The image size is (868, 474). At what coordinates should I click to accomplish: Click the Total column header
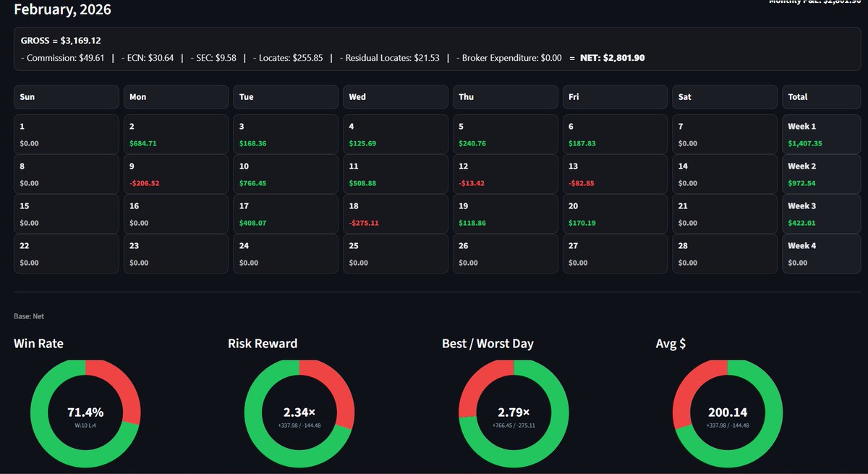823,97
